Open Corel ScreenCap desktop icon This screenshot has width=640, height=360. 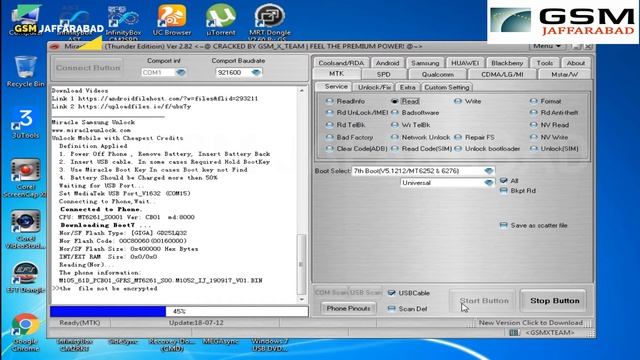[x=25, y=178]
